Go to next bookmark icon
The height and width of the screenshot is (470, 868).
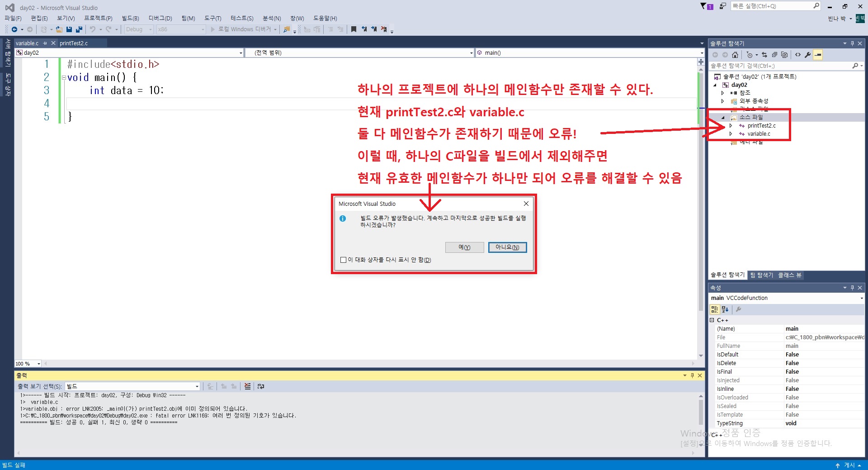point(374,29)
